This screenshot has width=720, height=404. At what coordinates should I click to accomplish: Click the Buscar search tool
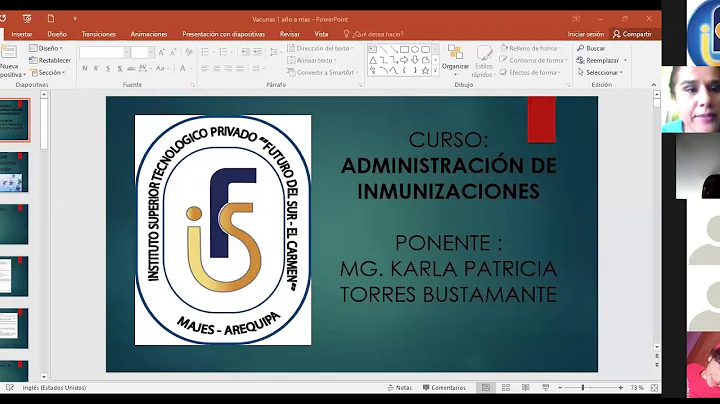coord(591,48)
